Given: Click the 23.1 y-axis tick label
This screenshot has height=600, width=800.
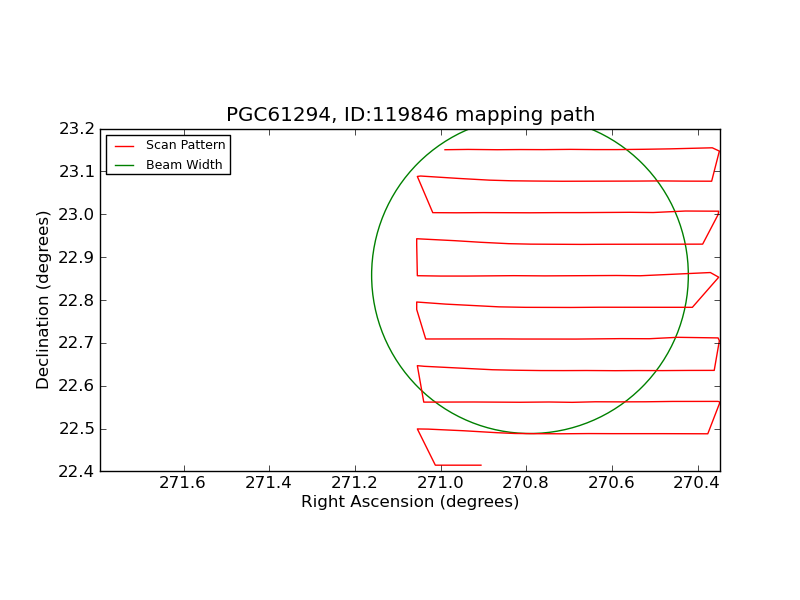Looking at the screenshot, I should tap(77, 172).
